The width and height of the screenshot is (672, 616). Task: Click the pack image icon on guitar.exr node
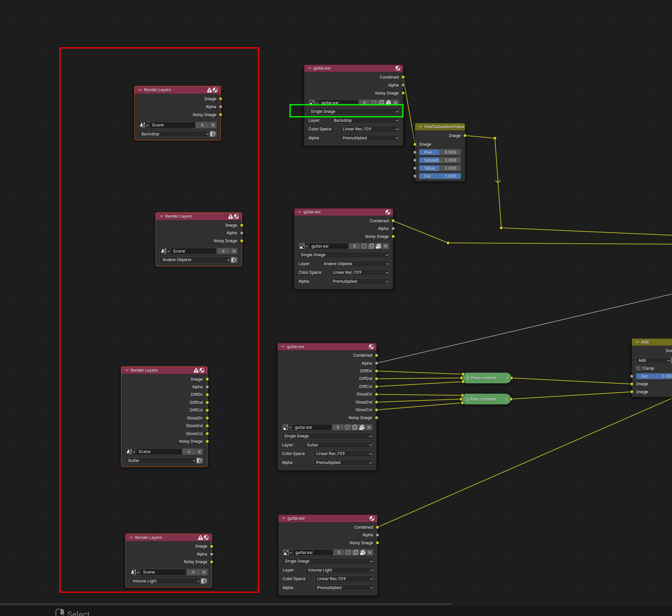(388, 102)
